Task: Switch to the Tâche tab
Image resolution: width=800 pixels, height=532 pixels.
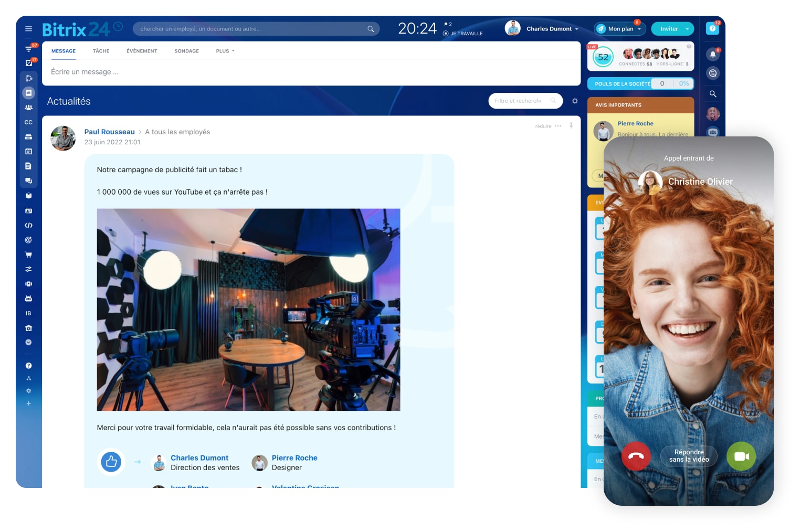Action: [x=101, y=51]
